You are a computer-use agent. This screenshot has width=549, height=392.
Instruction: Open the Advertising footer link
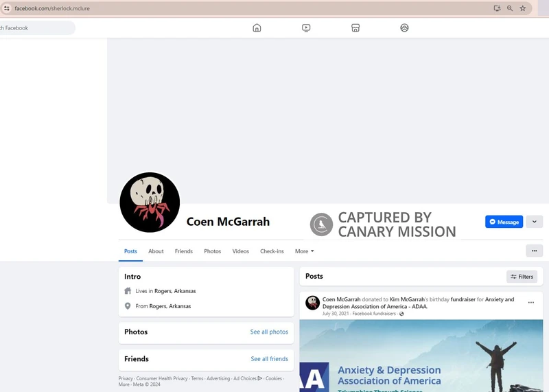pos(218,378)
